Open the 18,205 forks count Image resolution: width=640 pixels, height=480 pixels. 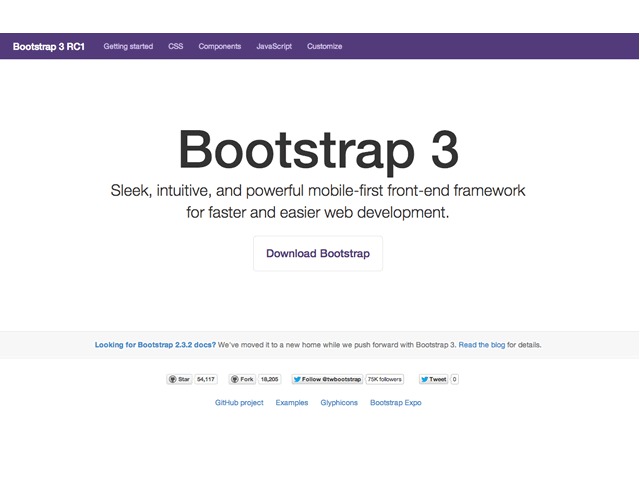[269, 379]
